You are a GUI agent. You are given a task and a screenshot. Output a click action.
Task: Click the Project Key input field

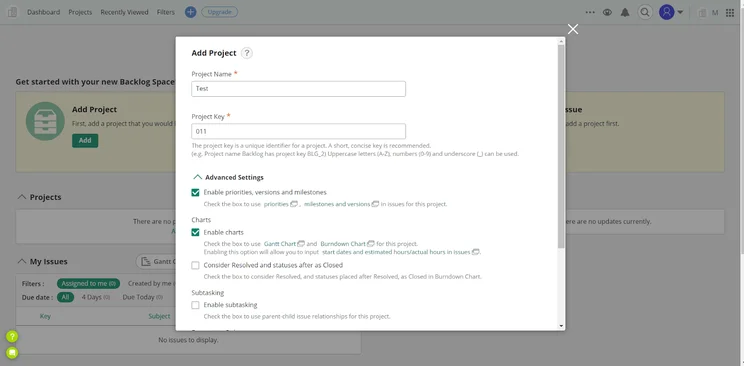click(x=298, y=131)
